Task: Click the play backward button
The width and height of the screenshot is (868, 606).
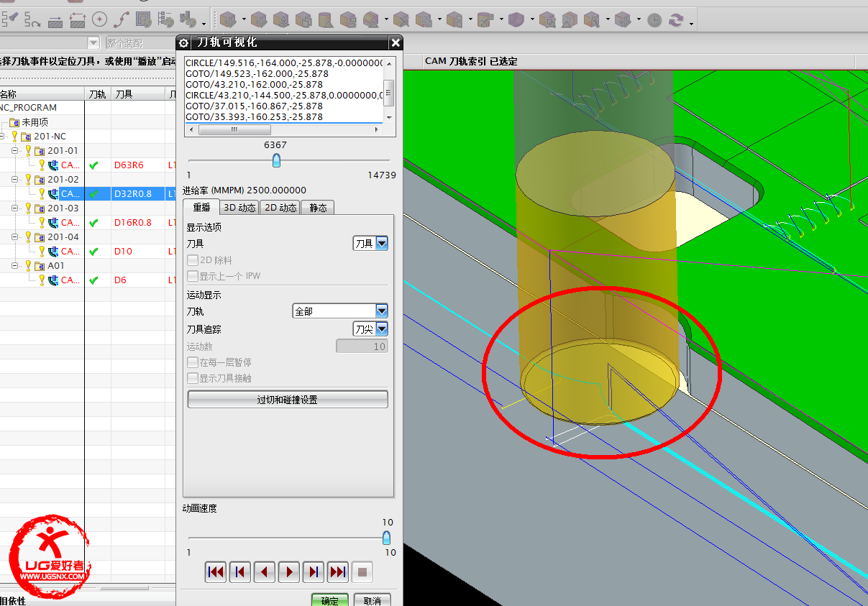Action: [x=265, y=572]
